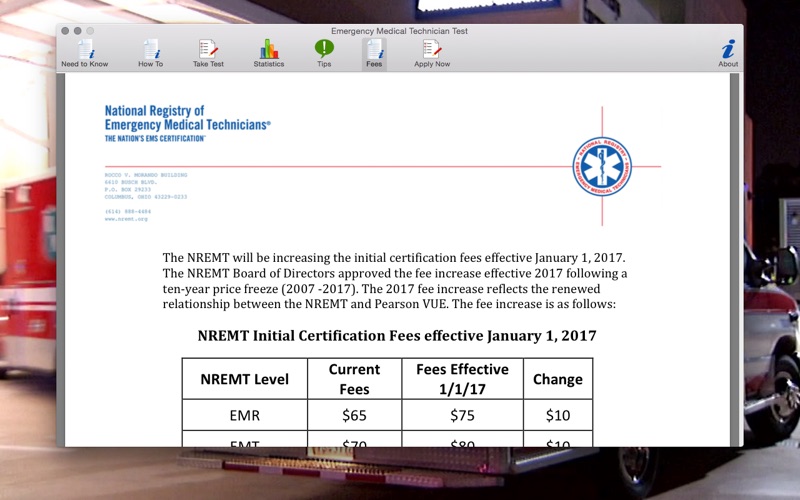This screenshot has height=500, width=800.
Task: Click the NREMT Level column header
Action: (244, 379)
